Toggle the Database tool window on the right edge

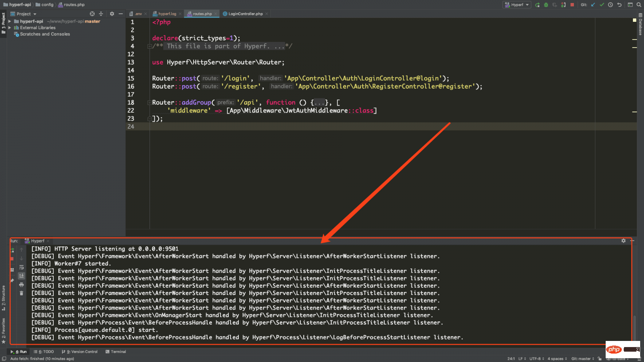pyautogui.click(x=640, y=24)
